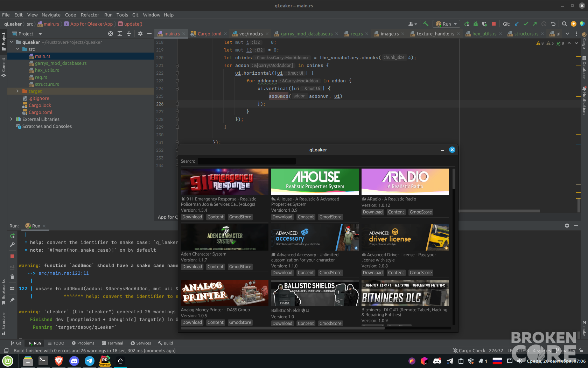Open Project panel settings gear
This screenshot has width=588, height=368.
140,34
